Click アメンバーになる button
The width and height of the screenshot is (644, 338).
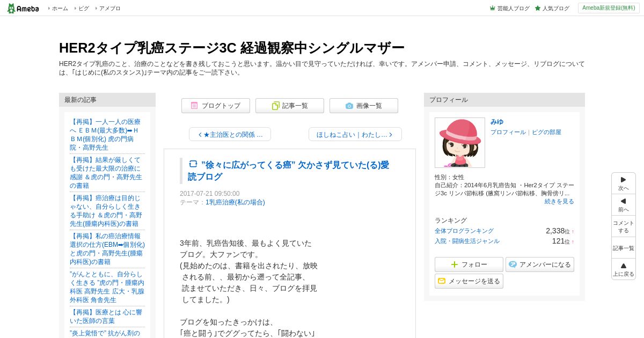540,264
